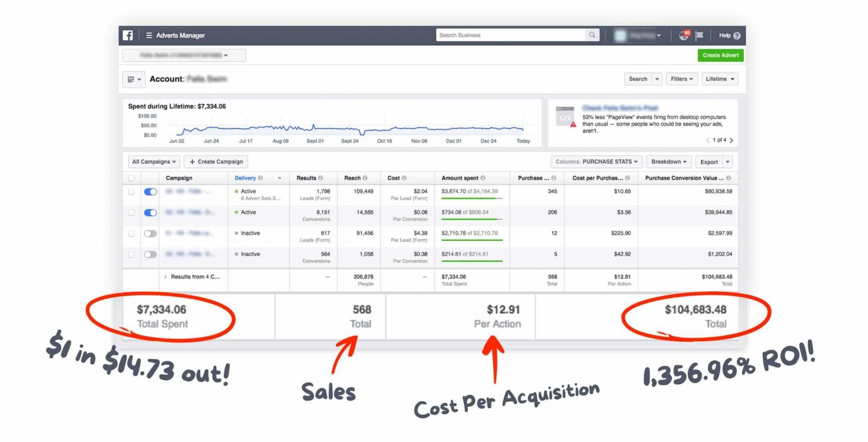868x442 pixels.
Task: Click the $60,938.59 conversion value cell
Action: tap(718, 192)
